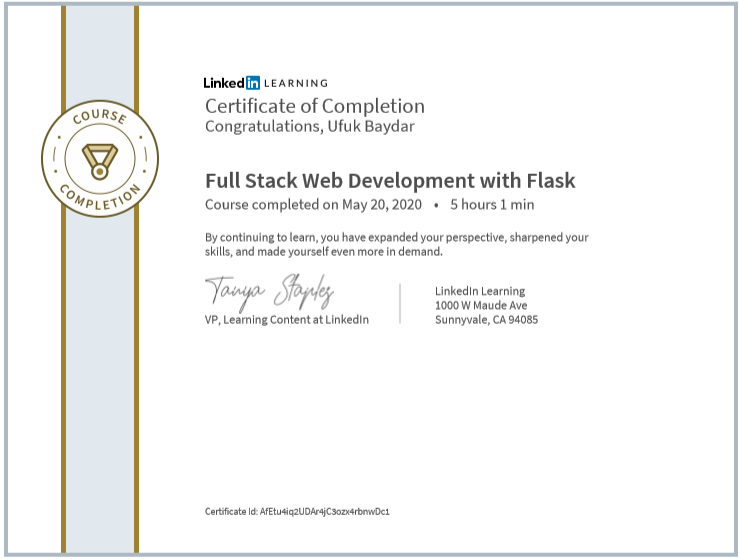Click the course completion medal badge
740x559 pixels.
click(x=100, y=159)
